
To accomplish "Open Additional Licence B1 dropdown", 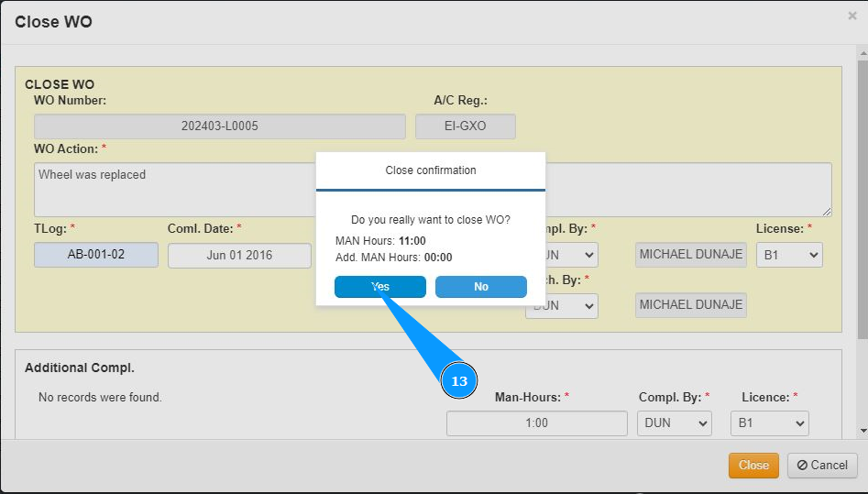I will point(769,423).
